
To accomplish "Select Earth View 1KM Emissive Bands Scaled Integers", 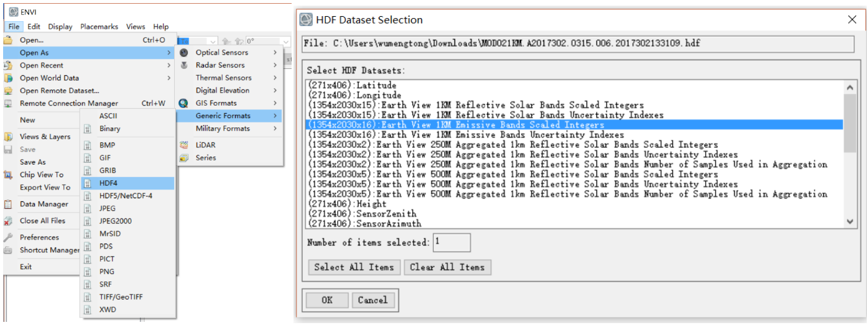I will click(575, 125).
